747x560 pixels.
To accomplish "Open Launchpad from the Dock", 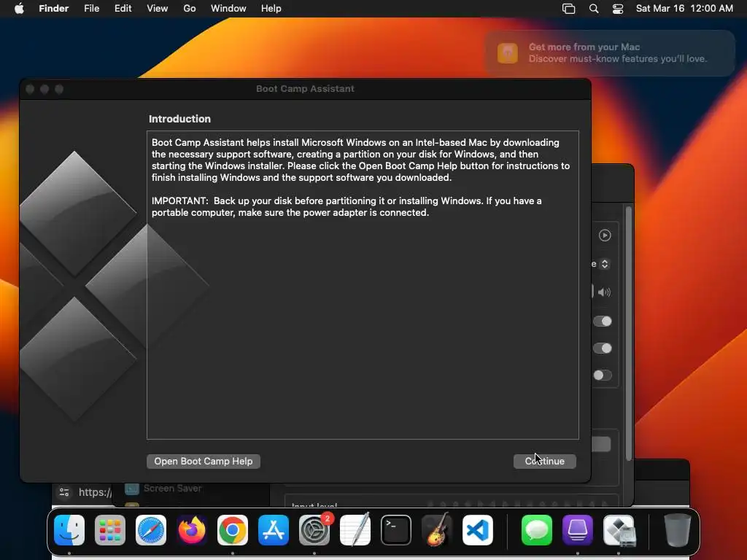I will pos(110,530).
